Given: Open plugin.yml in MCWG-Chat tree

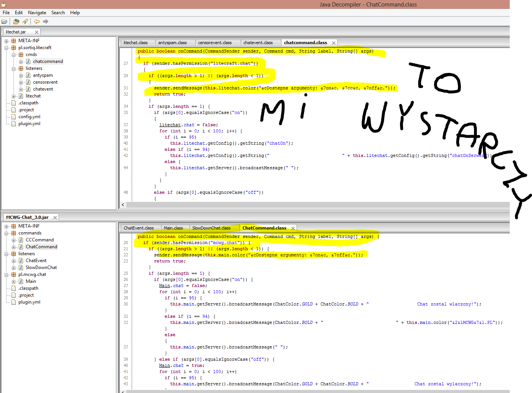Looking at the screenshot, I should (29, 302).
